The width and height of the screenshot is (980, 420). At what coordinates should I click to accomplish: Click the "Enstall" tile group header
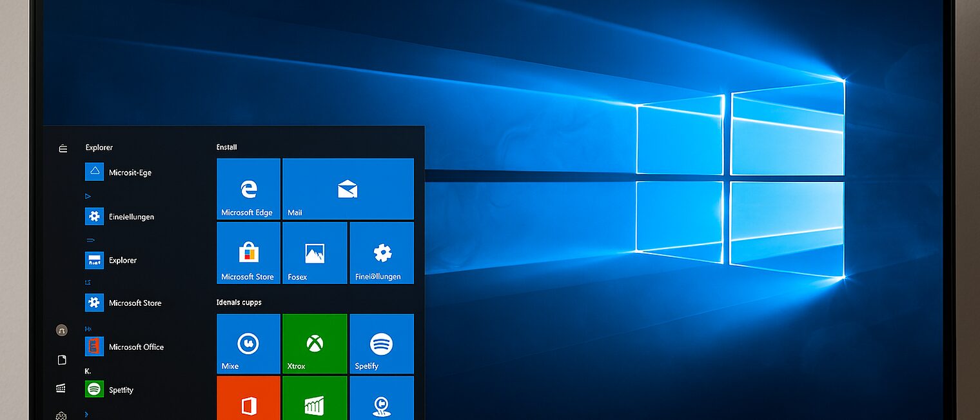coord(227,147)
